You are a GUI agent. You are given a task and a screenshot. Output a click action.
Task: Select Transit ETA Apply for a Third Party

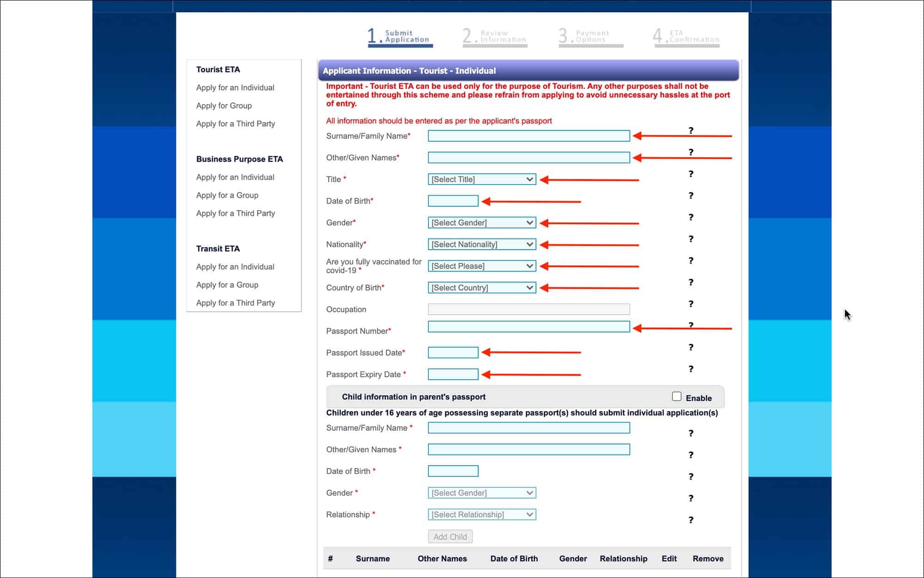(x=236, y=303)
